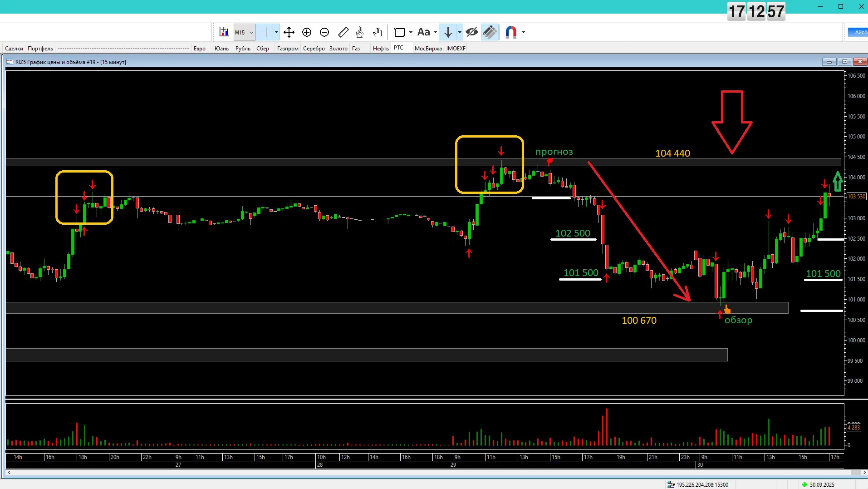The image size is (868, 489).
Task: Toggle hide drawings eye icon
Action: (x=472, y=32)
